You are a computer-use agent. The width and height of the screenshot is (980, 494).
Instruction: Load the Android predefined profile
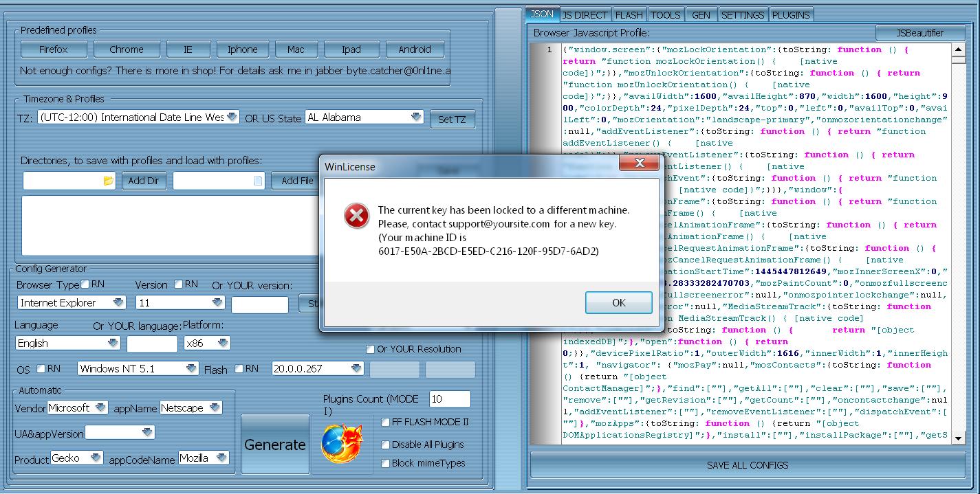click(x=415, y=49)
